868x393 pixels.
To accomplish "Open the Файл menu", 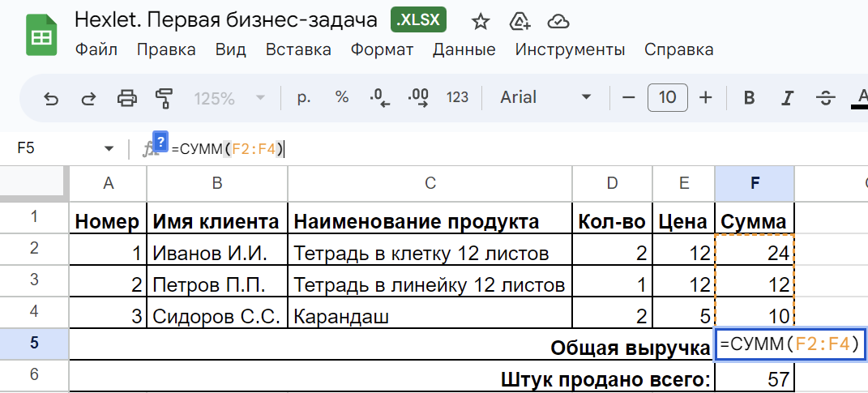I will (x=96, y=49).
